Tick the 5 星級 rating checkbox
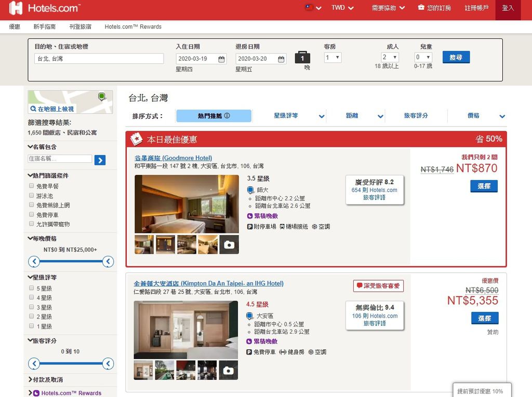 (x=32, y=288)
